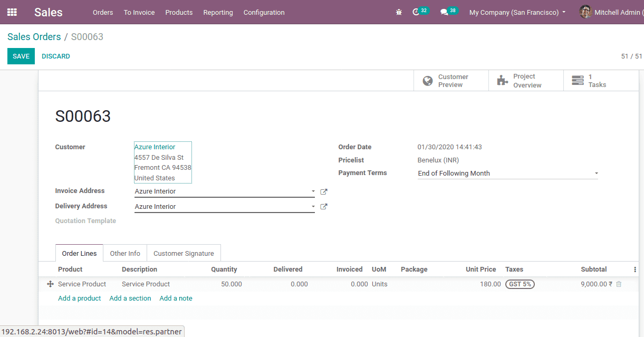
Task: Open external link for Invoice Address
Action: 324,192
